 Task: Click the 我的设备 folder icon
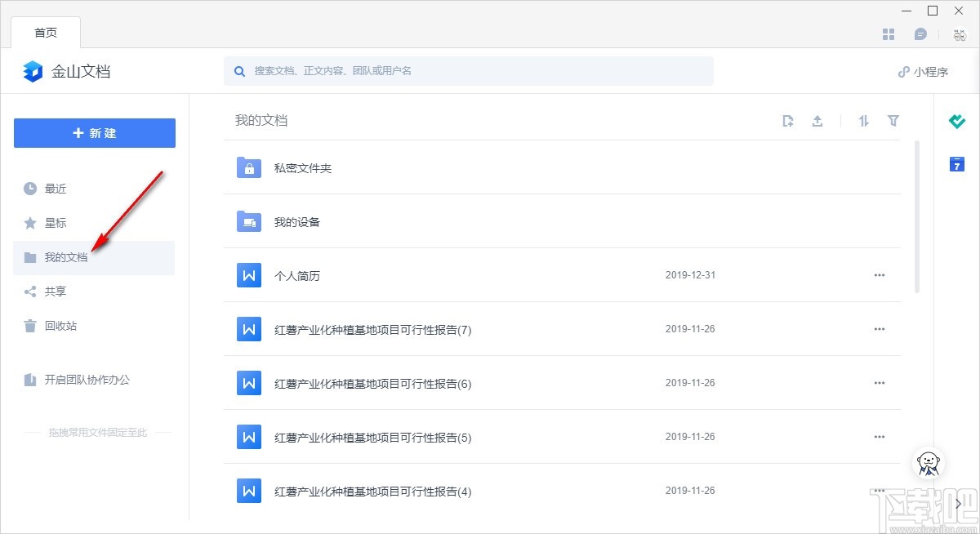click(x=248, y=221)
